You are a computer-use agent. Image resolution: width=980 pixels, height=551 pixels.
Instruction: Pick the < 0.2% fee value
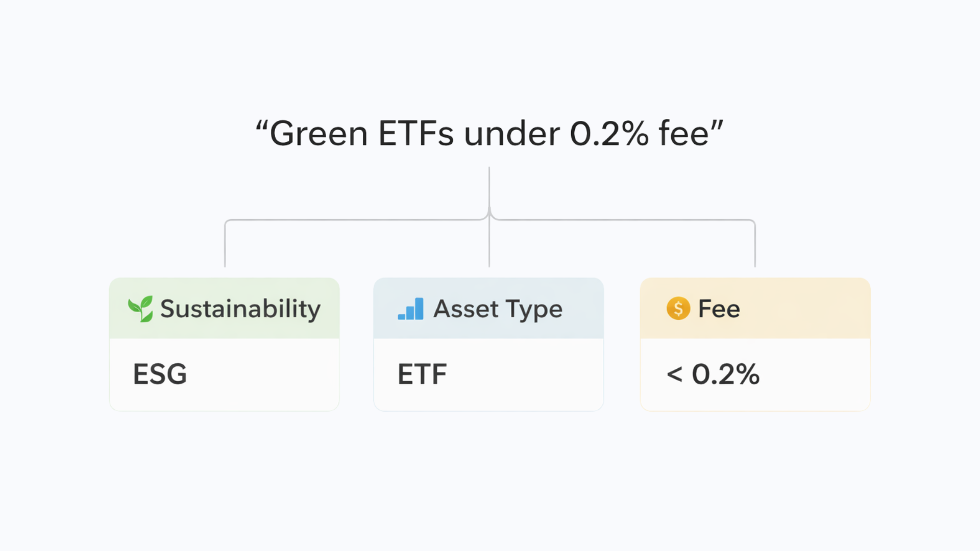pyautogui.click(x=713, y=374)
